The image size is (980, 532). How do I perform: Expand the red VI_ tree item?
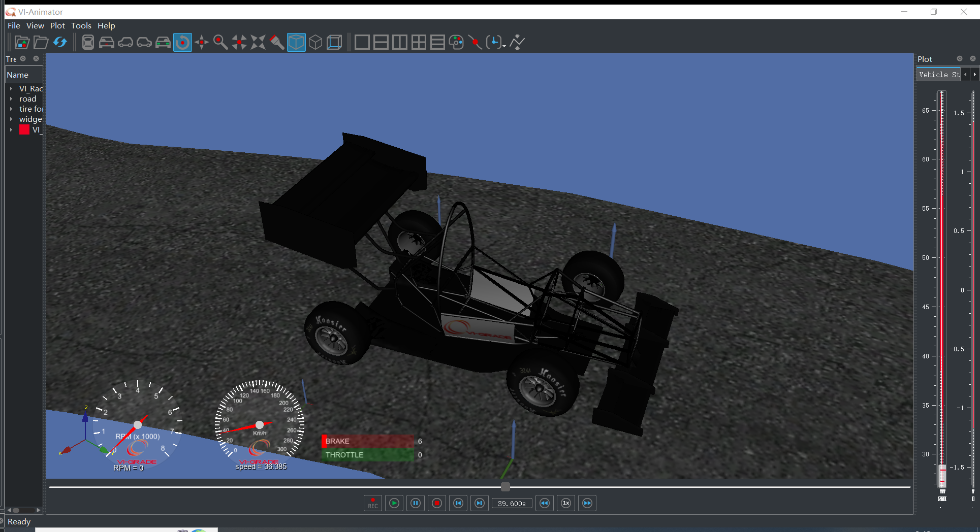(11, 130)
